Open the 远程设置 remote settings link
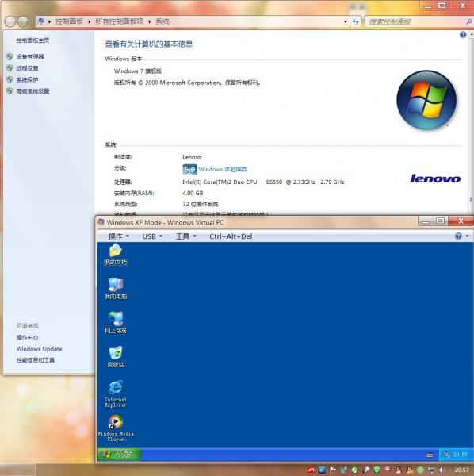The image size is (474, 476). pos(27,68)
